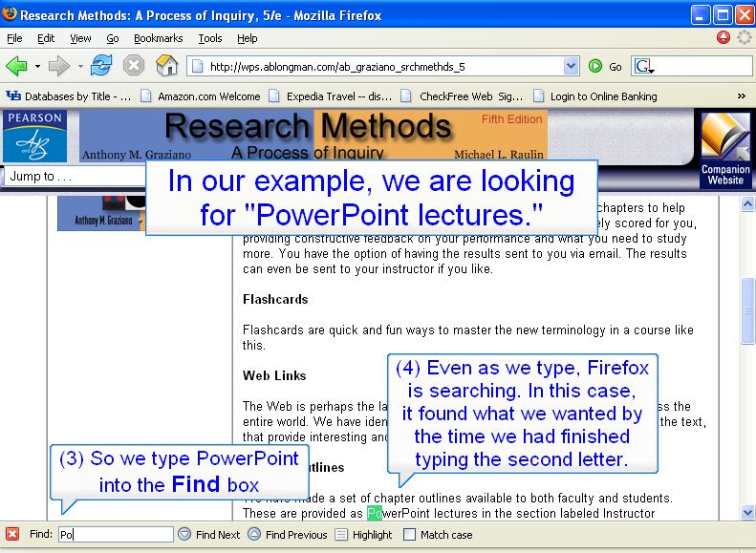The image size is (756, 553).
Task: Click the page scrollbar down arrow
Action: (x=747, y=512)
